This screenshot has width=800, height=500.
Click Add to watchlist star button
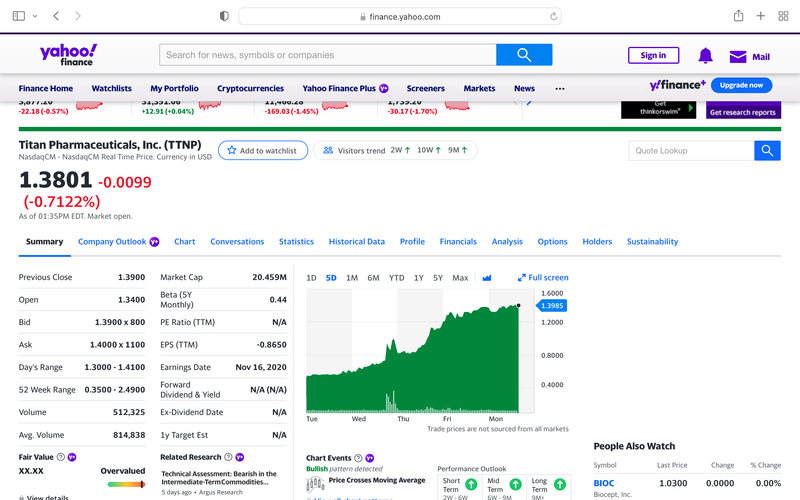click(x=263, y=151)
